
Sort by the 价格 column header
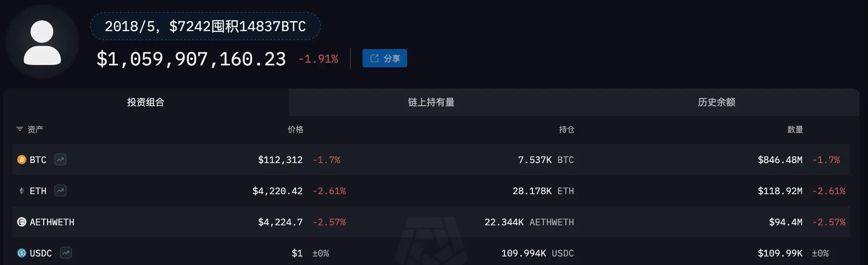pyautogui.click(x=295, y=129)
